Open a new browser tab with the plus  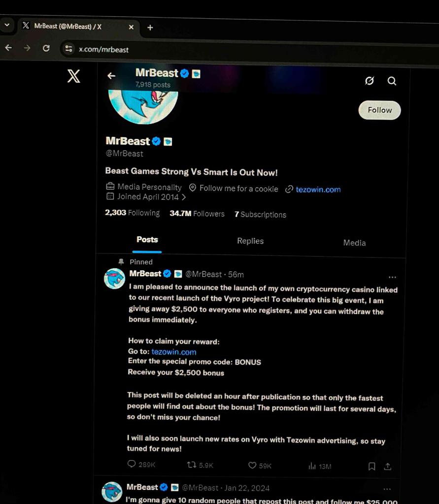click(150, 28)
